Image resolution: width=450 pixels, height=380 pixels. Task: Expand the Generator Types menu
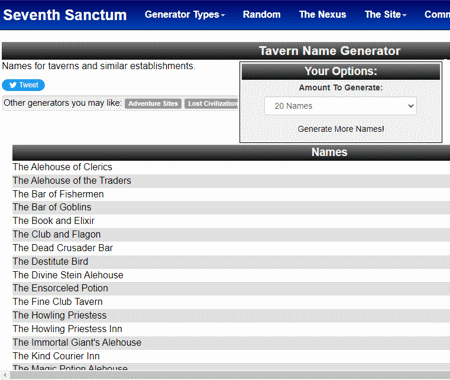point(185,15)
